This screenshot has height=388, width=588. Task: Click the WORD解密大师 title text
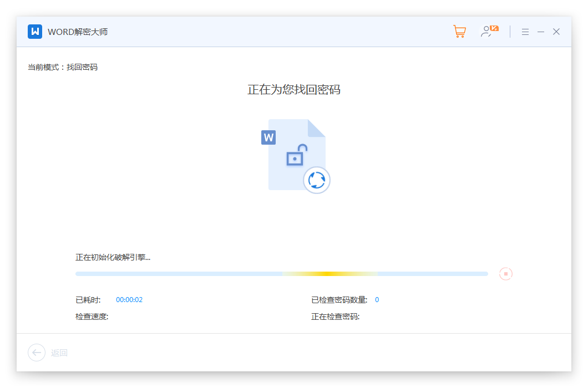click(78, 32)
